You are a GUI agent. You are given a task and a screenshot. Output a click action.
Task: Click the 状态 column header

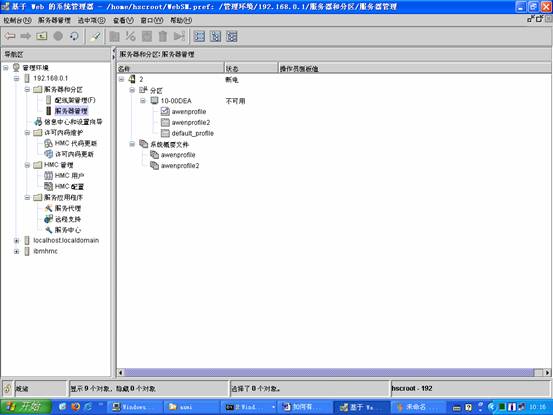tap(251, 68)
